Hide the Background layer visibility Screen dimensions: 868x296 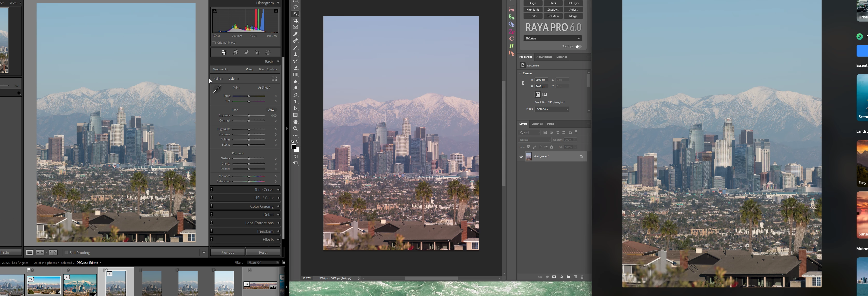[521, 157]
